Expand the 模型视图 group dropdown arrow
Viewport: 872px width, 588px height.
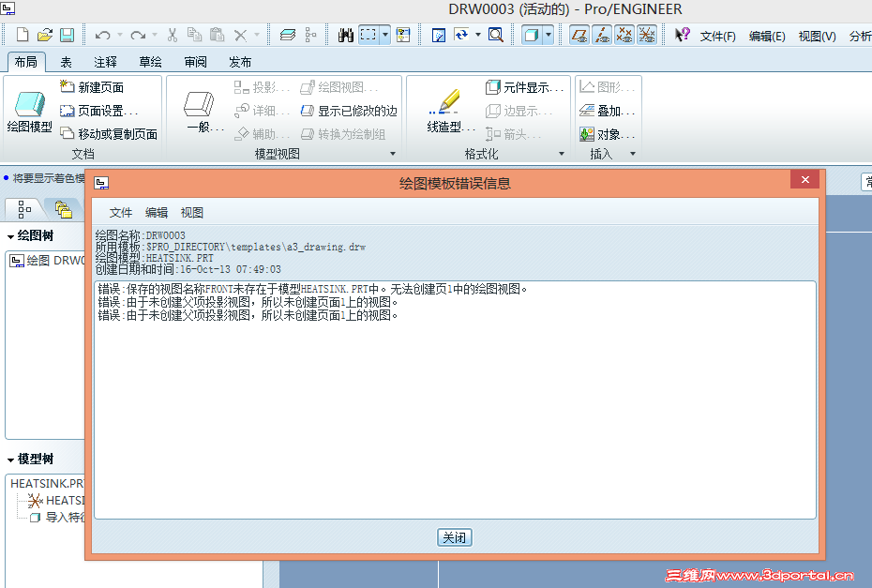click(x=394, y=153)
